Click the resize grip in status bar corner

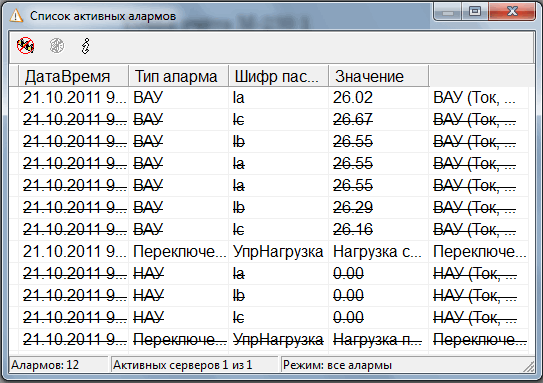point(529,366)
